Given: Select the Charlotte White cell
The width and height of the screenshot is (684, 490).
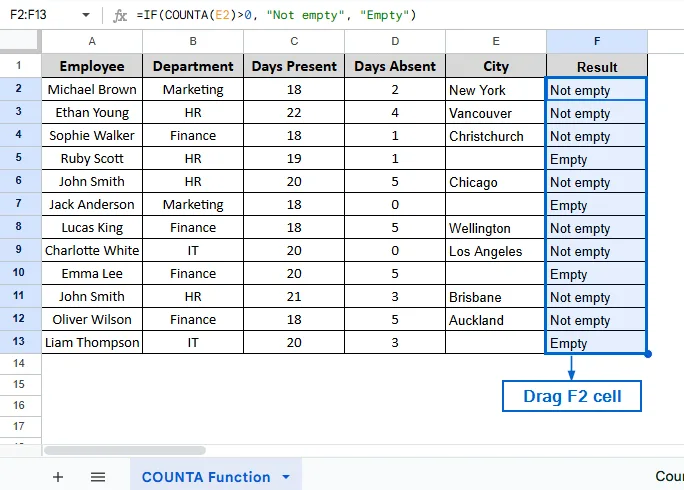Looking at the screenshot, I should click(x=92, y=250).
